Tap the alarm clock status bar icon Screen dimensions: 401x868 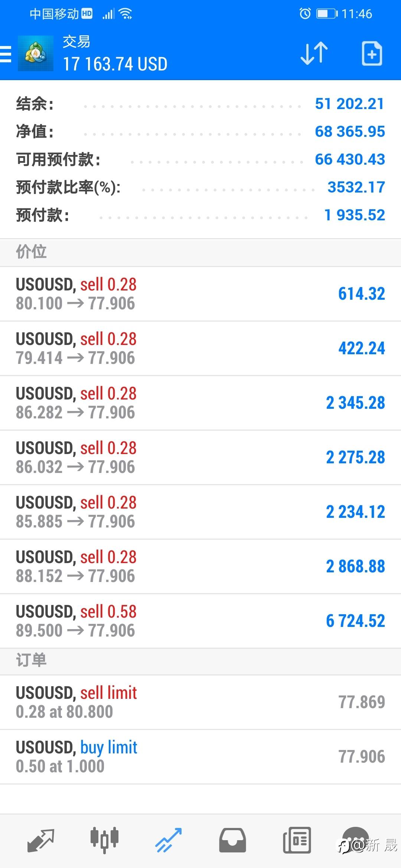point(305,14)
